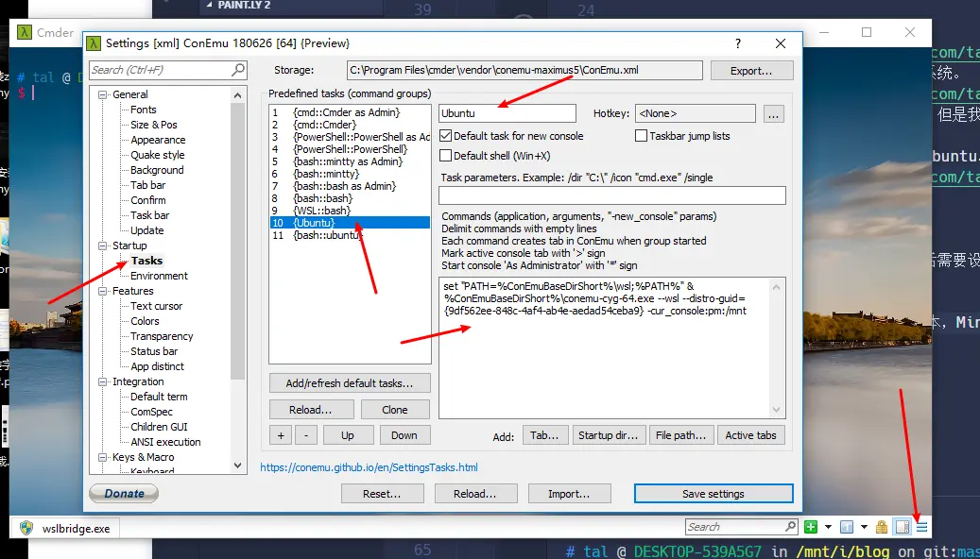Select task {cmd::Cmder as Admin}

click(x=350, y=112)
